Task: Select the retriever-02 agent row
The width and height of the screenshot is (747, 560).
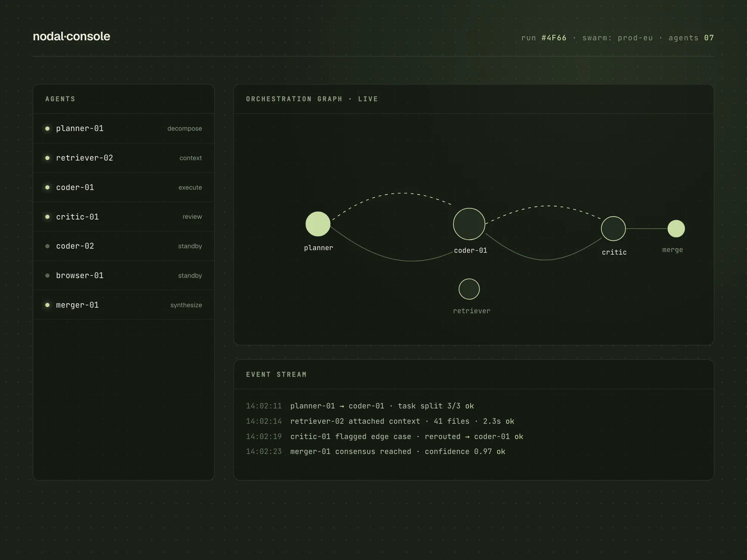Action: tap(124, 158)
